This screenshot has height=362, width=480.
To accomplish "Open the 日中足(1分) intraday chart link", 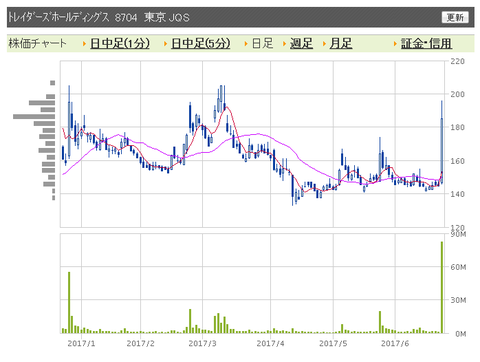I will (x=120, y=43).
